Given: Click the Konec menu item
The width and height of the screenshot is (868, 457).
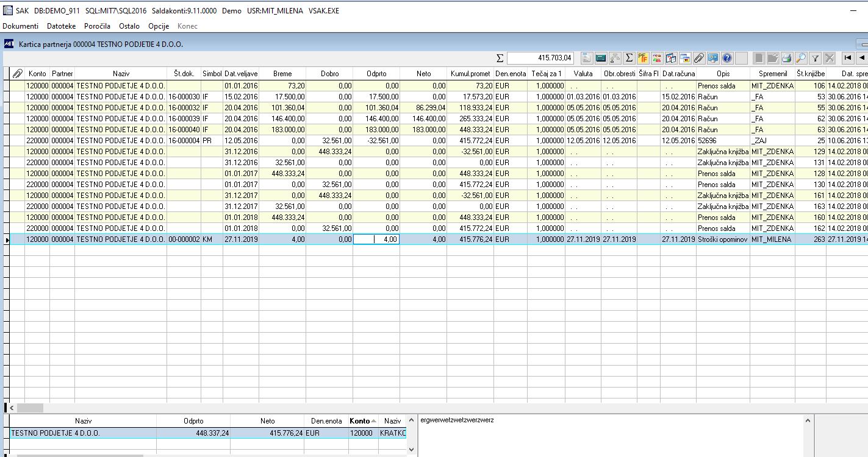Looking at the screenshot, I should coord(187,26).
